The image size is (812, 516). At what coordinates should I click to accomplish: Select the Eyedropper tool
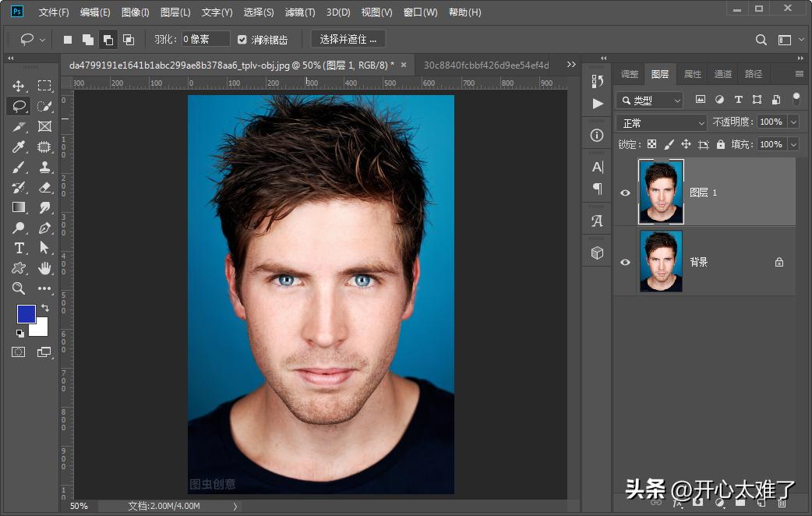point(19,147)
